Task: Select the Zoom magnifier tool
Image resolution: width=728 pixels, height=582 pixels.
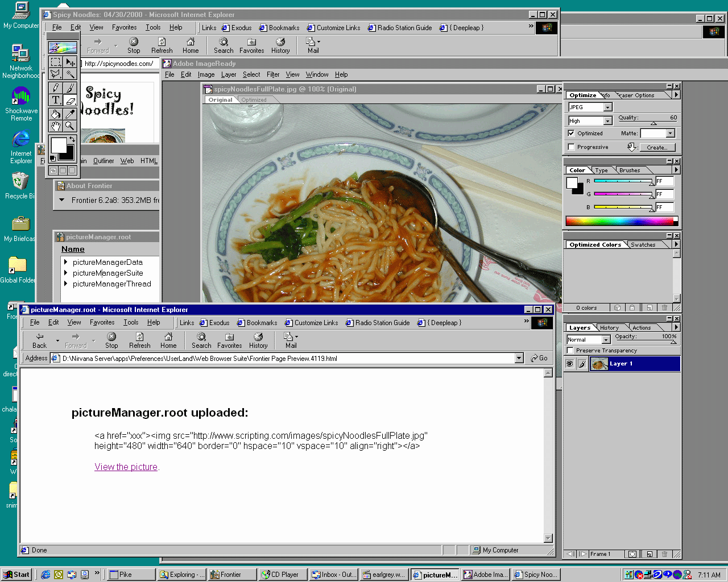Action: [70, 126]
